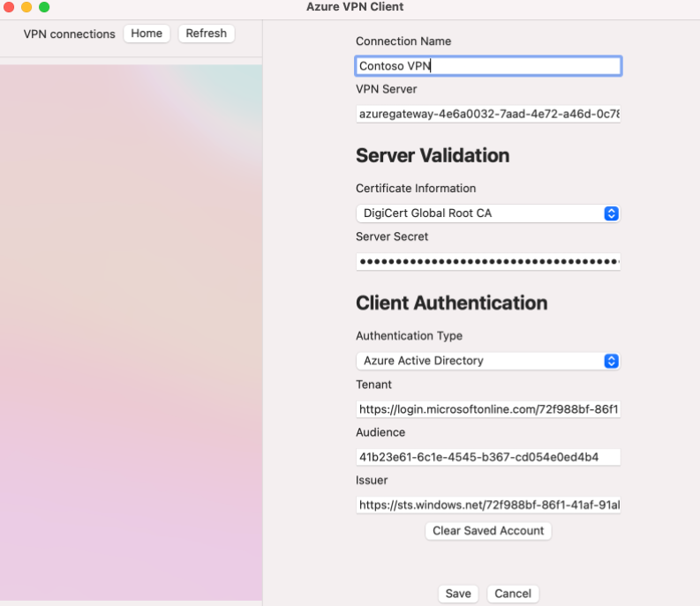
Task: Click the Client Authentication heading
Action: click(451, 303)
